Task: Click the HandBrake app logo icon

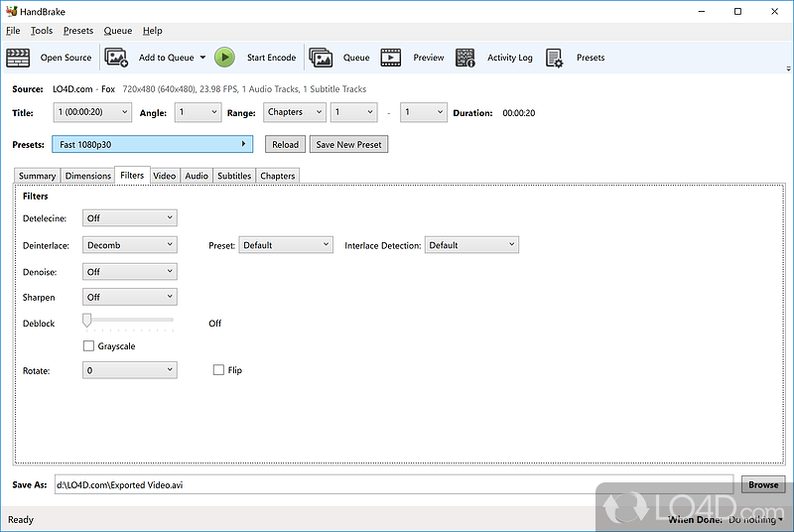Action: (x=11, y=11)
